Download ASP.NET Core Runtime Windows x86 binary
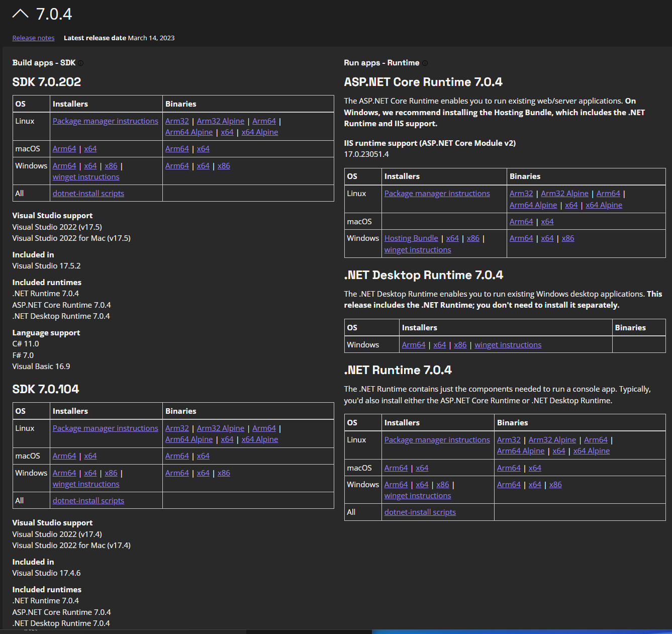 coord(568,238)
